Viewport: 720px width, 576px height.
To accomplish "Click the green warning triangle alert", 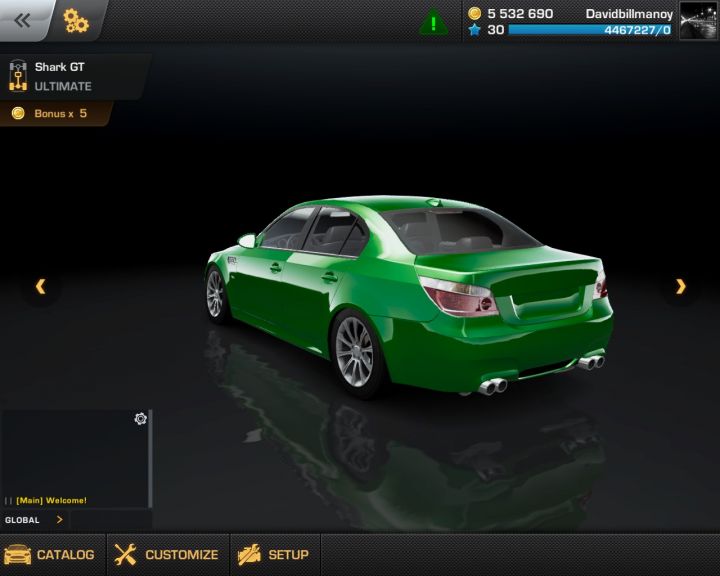I will tap(433, 22).
